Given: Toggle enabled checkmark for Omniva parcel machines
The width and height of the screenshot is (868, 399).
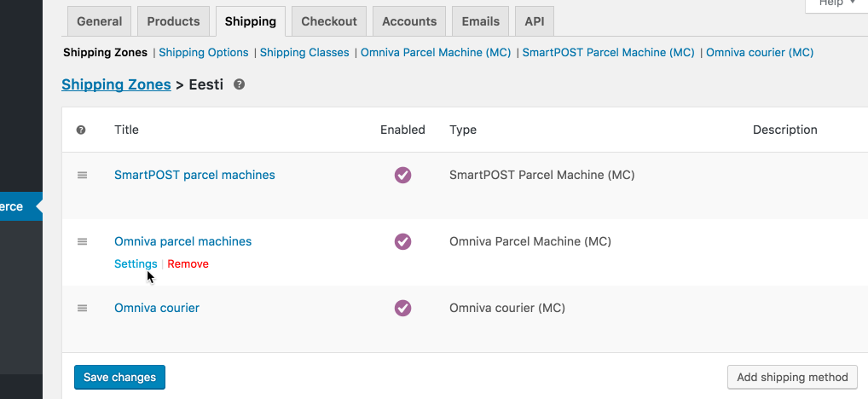Looking at the screenshot, I should point(403,241).
